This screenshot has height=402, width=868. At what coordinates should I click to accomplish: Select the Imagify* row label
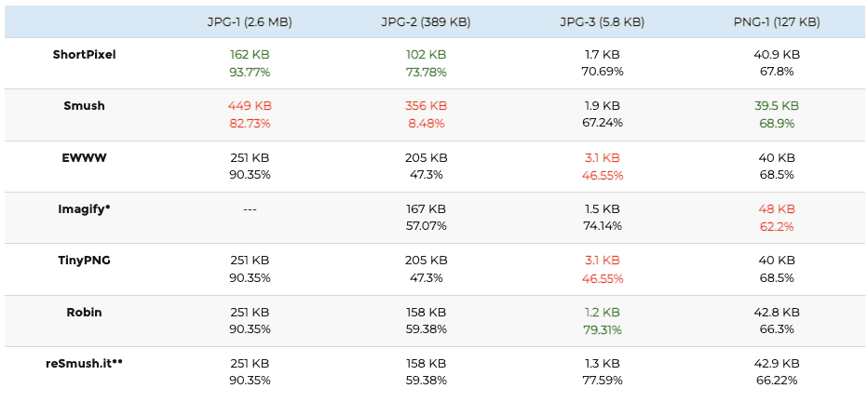coord(84,209)
